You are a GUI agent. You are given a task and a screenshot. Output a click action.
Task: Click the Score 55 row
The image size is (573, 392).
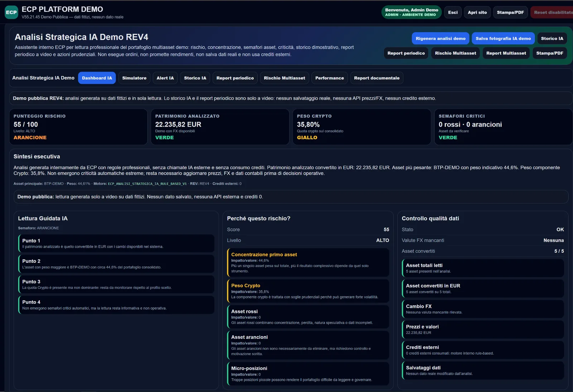308,229
